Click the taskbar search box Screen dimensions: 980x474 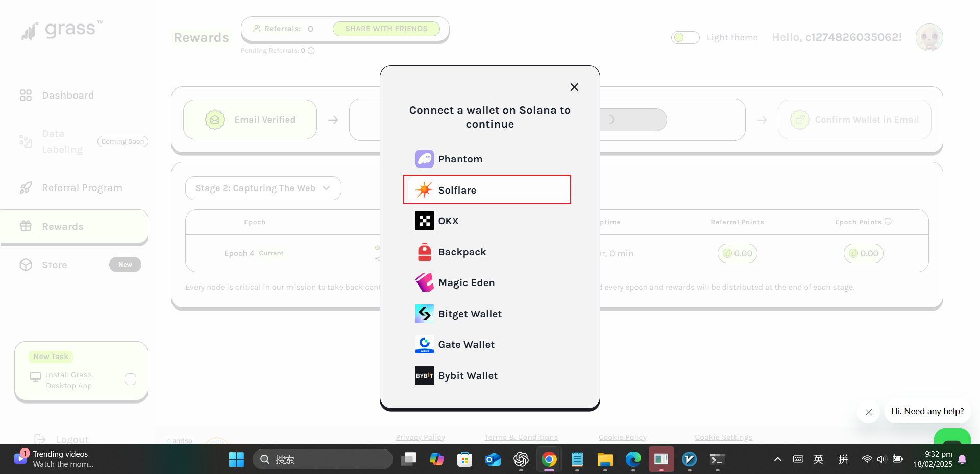(323, 459)
